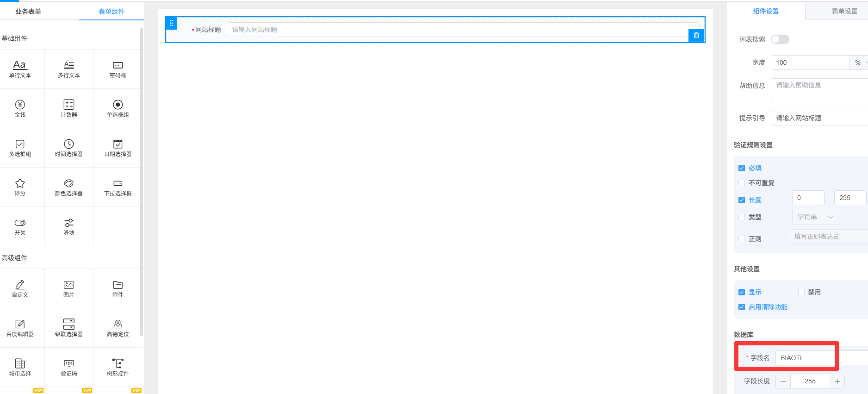
Task: Uncheck the 必填 required checkbox
Action: tap(742, 168)
